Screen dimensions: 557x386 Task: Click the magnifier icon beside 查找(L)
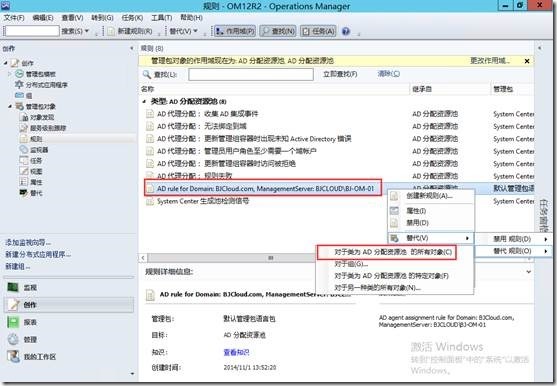[147, 74]
